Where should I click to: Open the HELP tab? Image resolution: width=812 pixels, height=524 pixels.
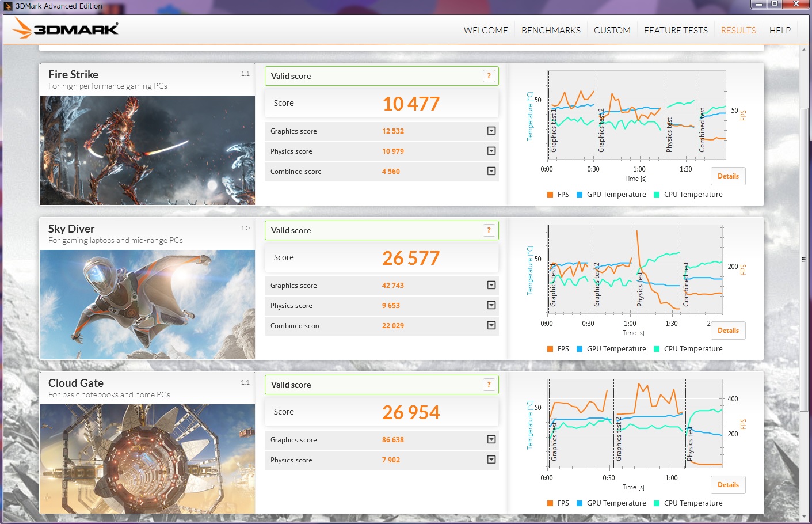coord(780,30)
